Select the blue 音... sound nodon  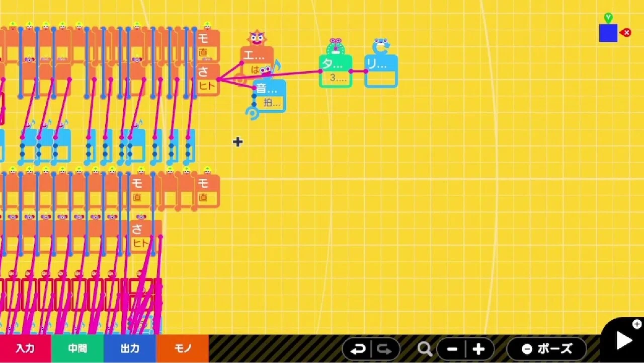pos(269,96)
